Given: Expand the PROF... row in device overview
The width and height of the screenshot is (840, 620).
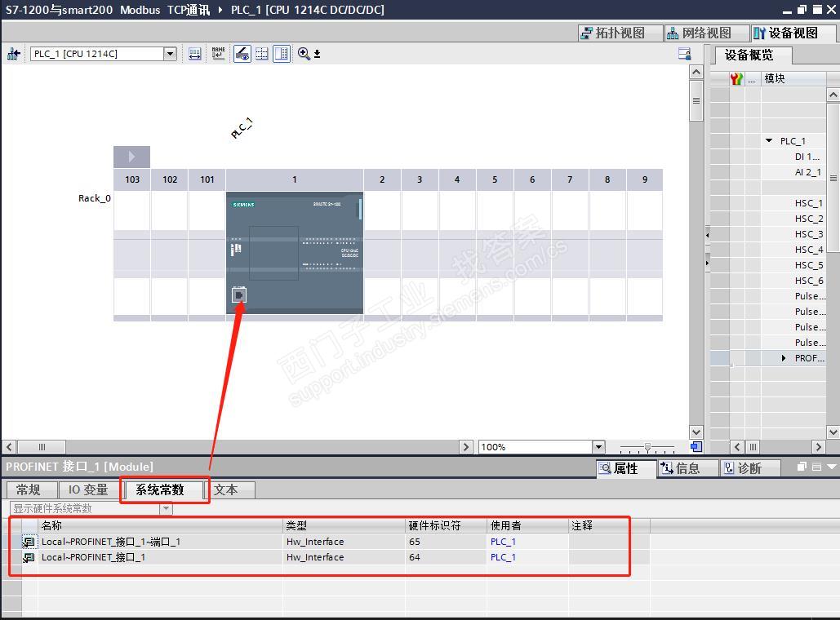Looking at the screenshot, I should coord(784,358).
